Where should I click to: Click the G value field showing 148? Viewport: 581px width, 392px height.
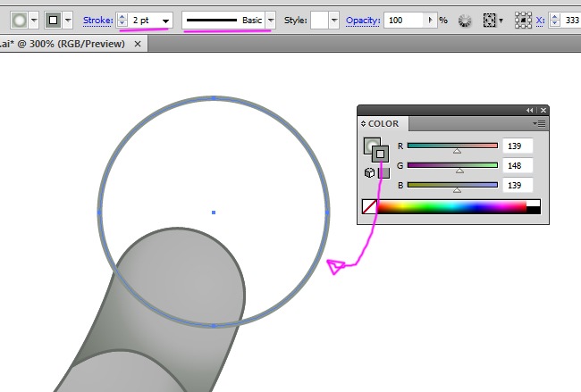click(x=518, y=165)
